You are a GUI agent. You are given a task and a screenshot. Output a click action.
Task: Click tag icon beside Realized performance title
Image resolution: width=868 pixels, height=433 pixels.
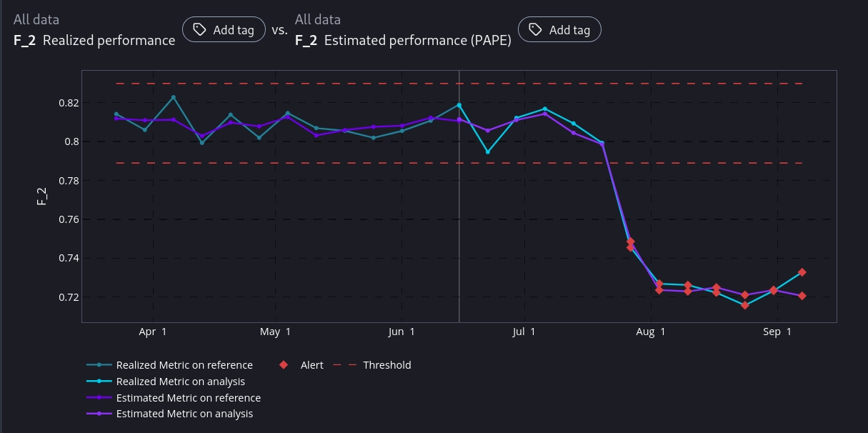(x=199, y=30)
